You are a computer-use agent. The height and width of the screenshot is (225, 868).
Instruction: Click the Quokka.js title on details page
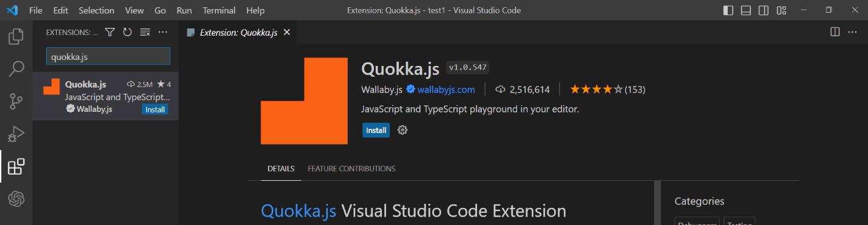tap(400, 68)
